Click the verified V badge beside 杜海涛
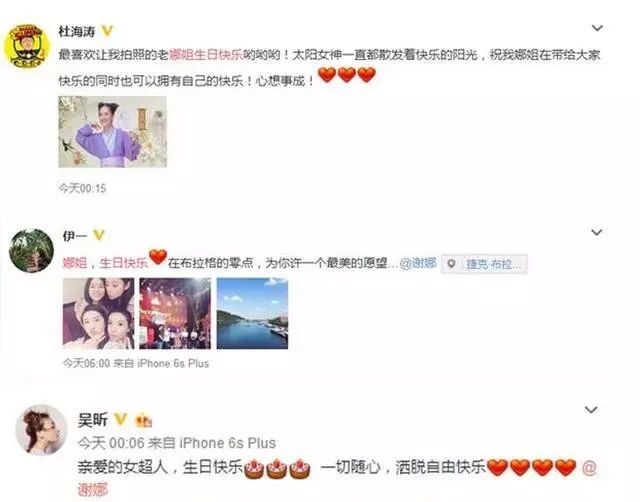The image size is (640, 502). pyautogui.click(x=107, y=31)
